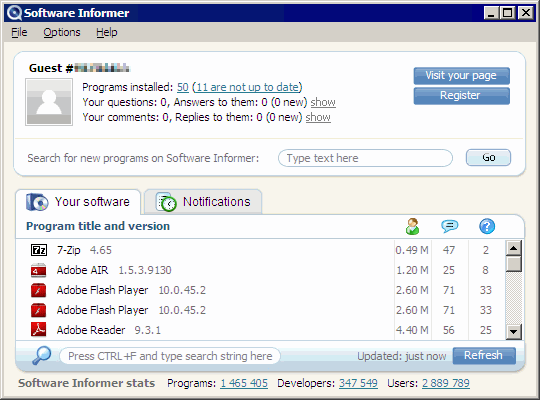This screenshot has width=540, height=400.
Task: Click show link next to Your comments
Action: click(x=318, y=117)
